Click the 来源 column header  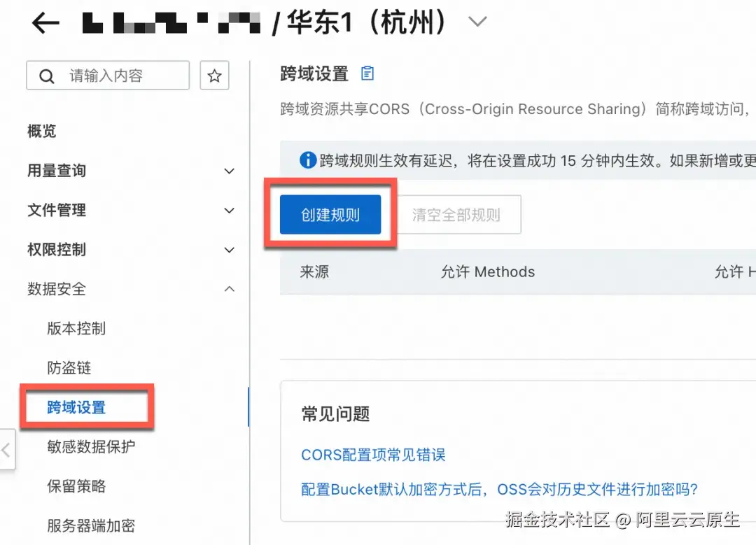314,271
